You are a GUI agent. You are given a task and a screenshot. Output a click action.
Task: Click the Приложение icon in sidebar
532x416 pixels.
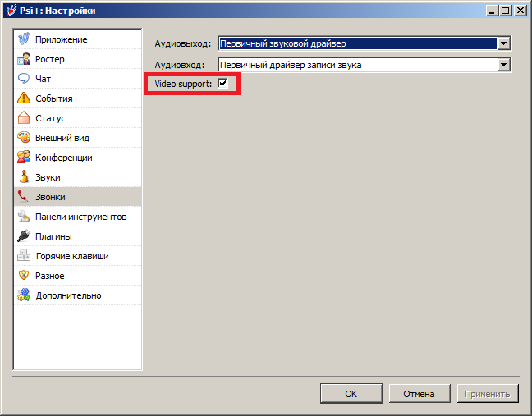click(x=24, y=39)
